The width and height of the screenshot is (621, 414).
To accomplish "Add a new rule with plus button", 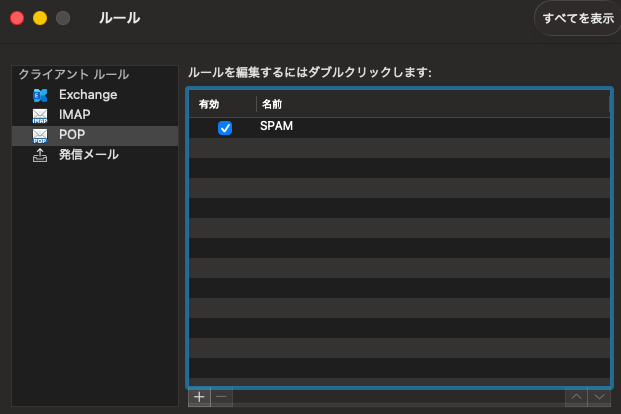I will (199, 397).
